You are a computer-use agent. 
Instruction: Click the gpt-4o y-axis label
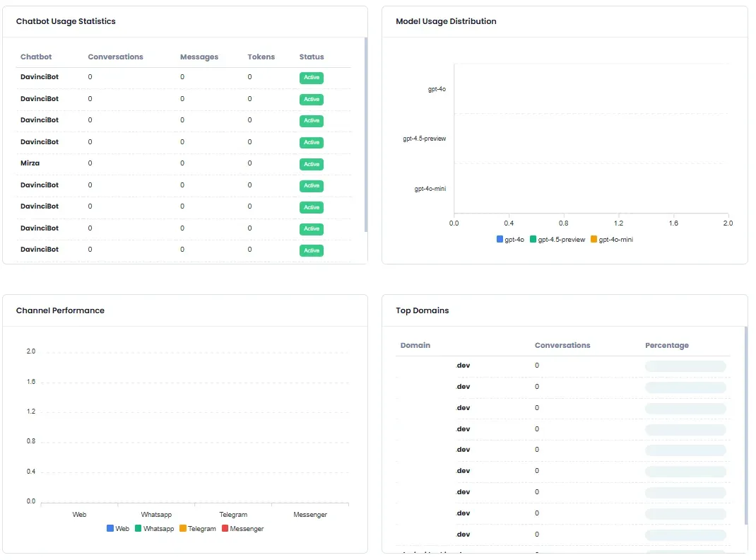pyautogui.click(x=437, y=89)
